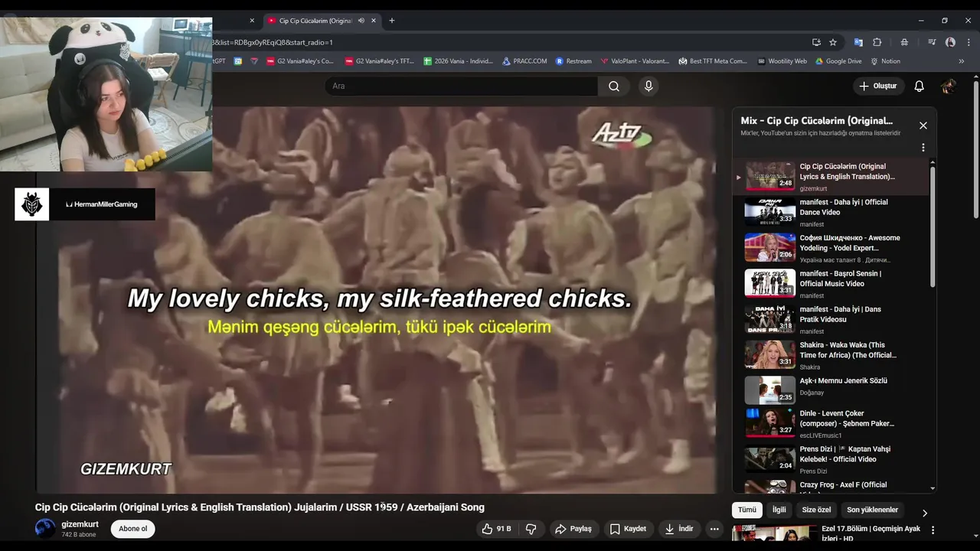The height and width of the screenshot is (551, 980).
Task: Show hidden bookmarks with double chevron
Action: pyautogui.click(x=962, y=61)
